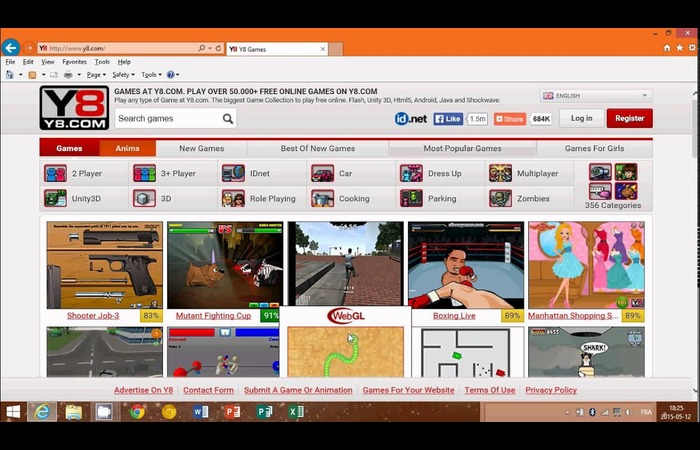
Task: Click the Zombies category icon
Action: click(x=500, y=198)
